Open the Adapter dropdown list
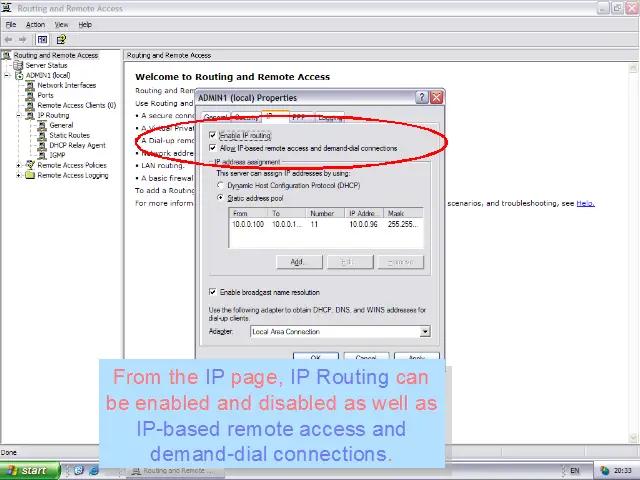 (425, 331)
